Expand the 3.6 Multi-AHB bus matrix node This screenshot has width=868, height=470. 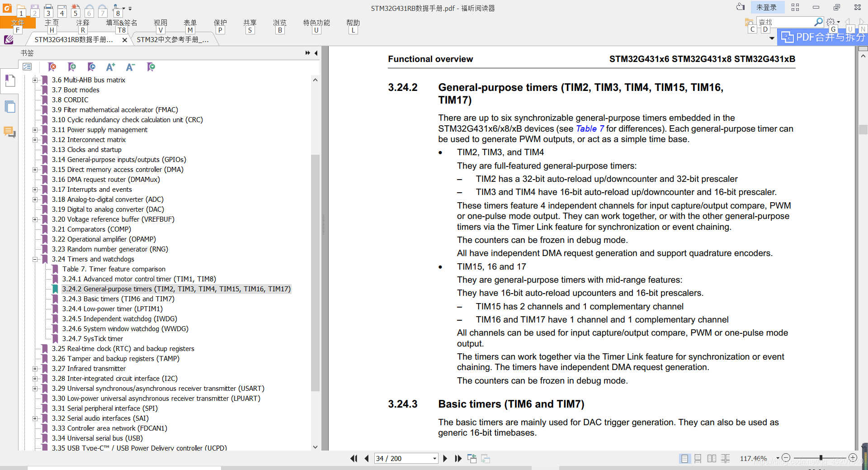coord(35,80)
